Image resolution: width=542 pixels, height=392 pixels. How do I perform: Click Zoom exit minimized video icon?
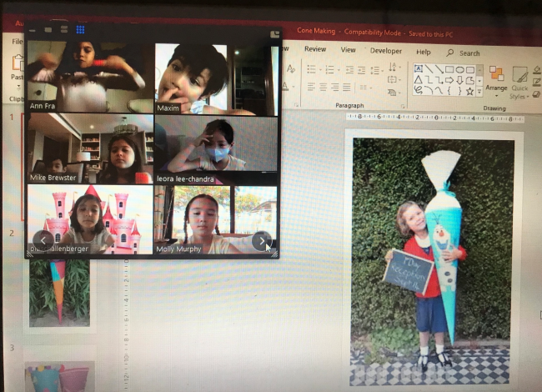pos(275,34)
